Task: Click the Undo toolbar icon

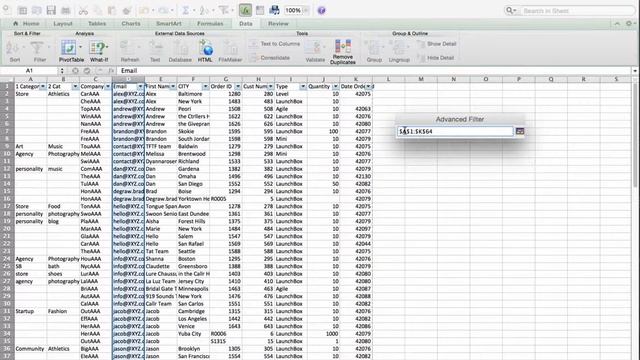Action: (x=144, y=11)
